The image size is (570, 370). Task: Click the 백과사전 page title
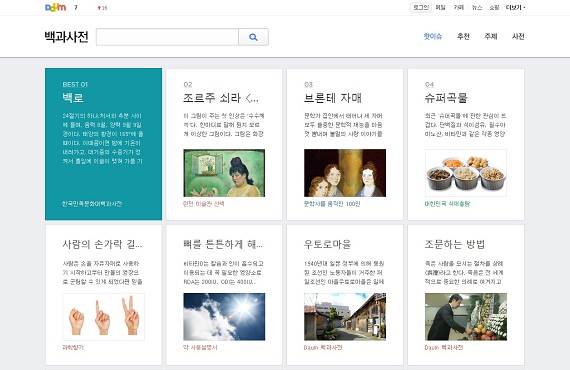pos(67,37)
